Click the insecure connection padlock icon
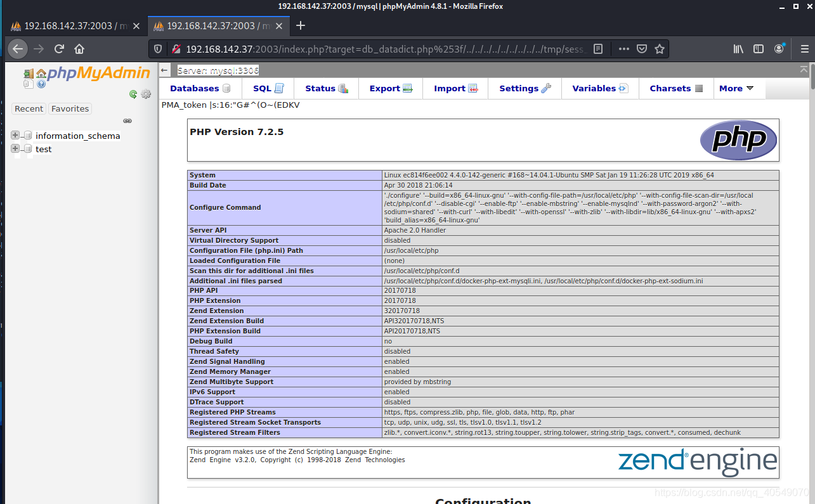Image resolution: width=815 pixels, height=504 pixels. coord(176,49)
